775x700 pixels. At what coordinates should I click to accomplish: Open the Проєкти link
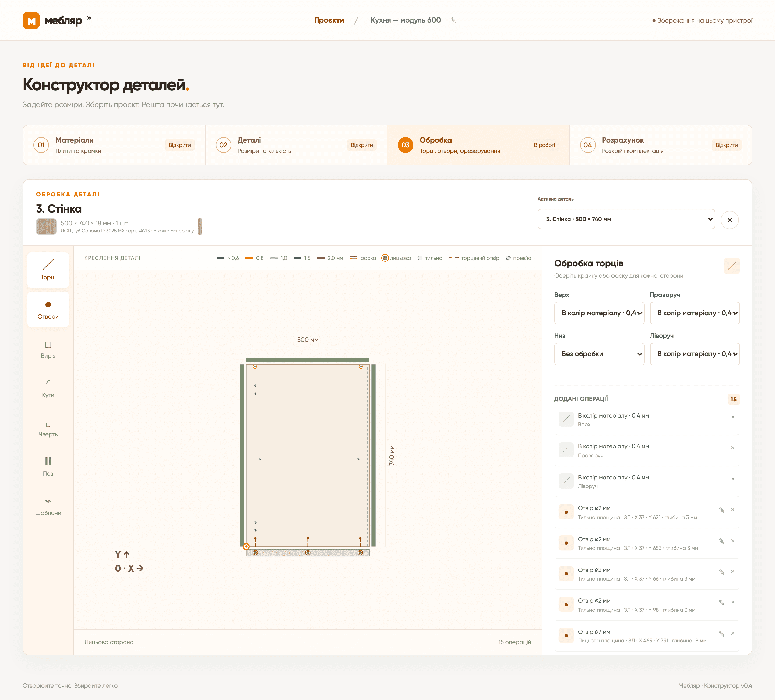pos(329,20)
